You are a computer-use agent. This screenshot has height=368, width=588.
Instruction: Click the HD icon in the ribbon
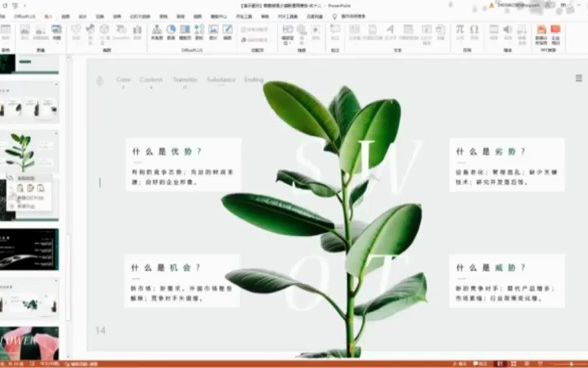288,29
